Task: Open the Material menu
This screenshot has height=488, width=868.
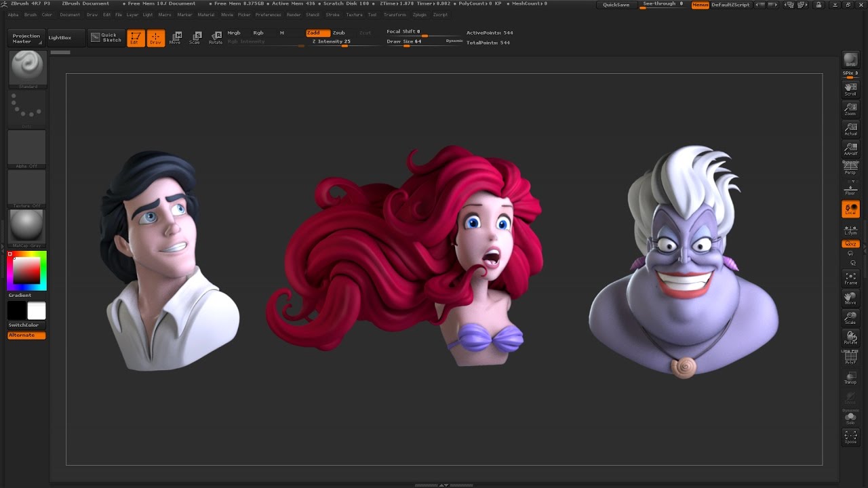Action: click(206, 14)
